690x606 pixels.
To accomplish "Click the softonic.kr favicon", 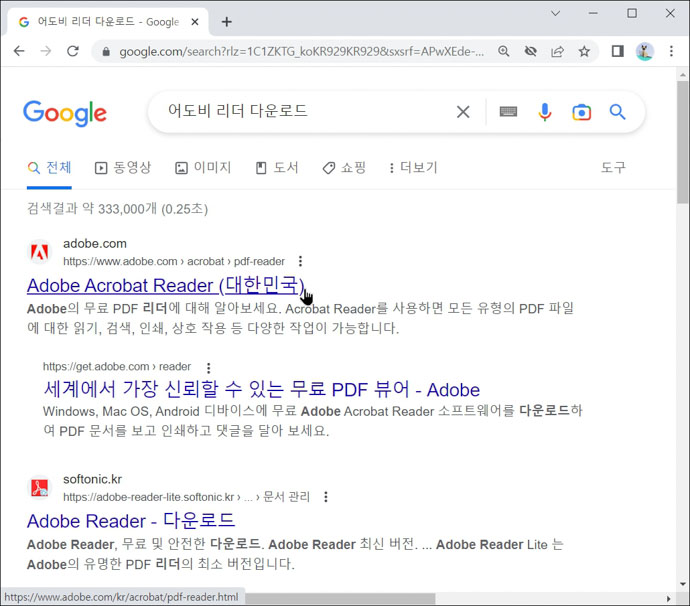I will pos(40,488).
